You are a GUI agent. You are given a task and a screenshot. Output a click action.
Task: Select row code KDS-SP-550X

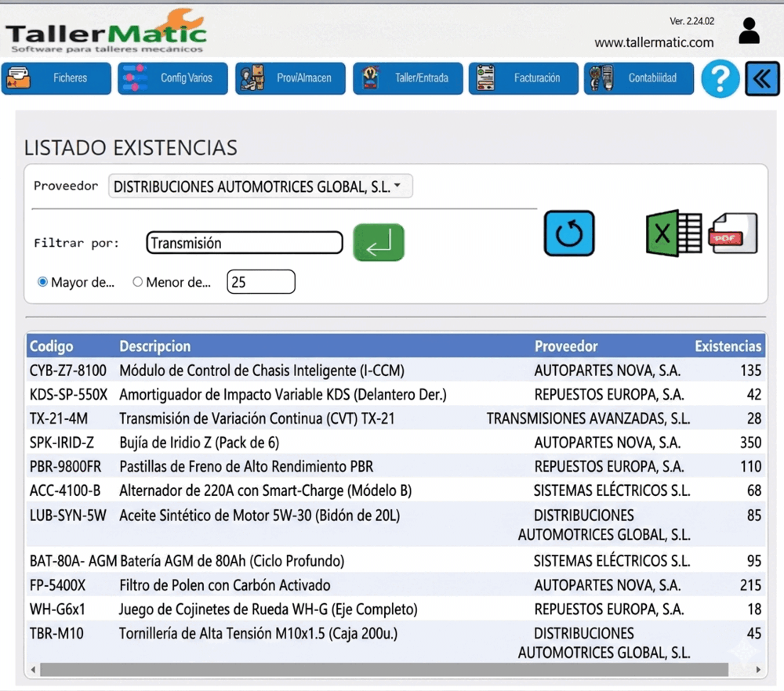point(68,395)
